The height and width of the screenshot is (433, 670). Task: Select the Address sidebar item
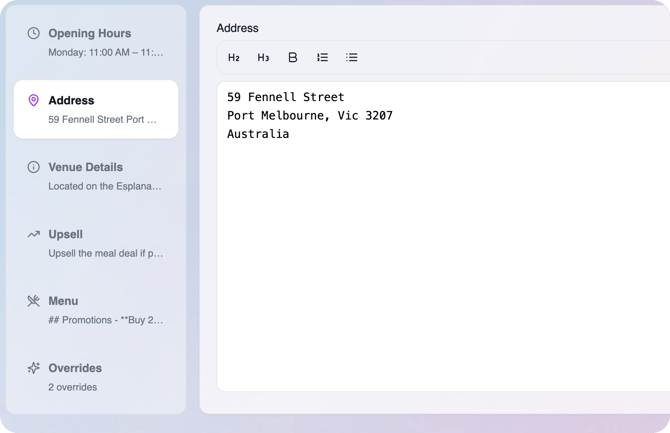point(96,109)
